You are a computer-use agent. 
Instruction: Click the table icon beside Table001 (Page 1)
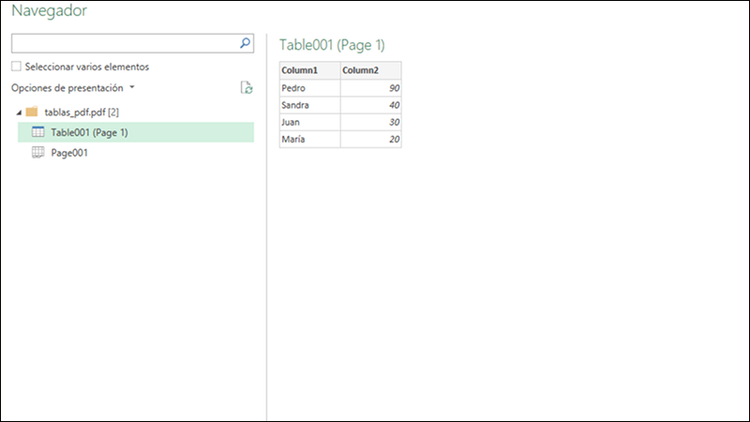[x=38, y=132]
